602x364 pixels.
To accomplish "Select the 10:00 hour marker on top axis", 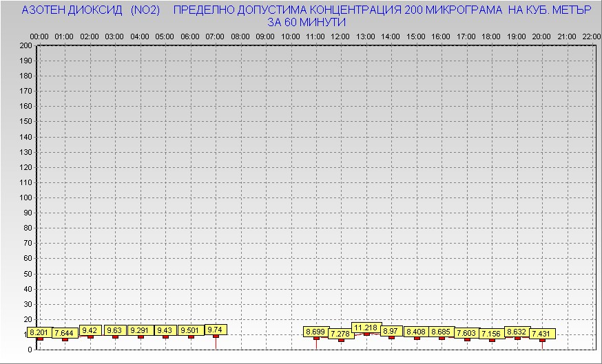I will (291, 36).
